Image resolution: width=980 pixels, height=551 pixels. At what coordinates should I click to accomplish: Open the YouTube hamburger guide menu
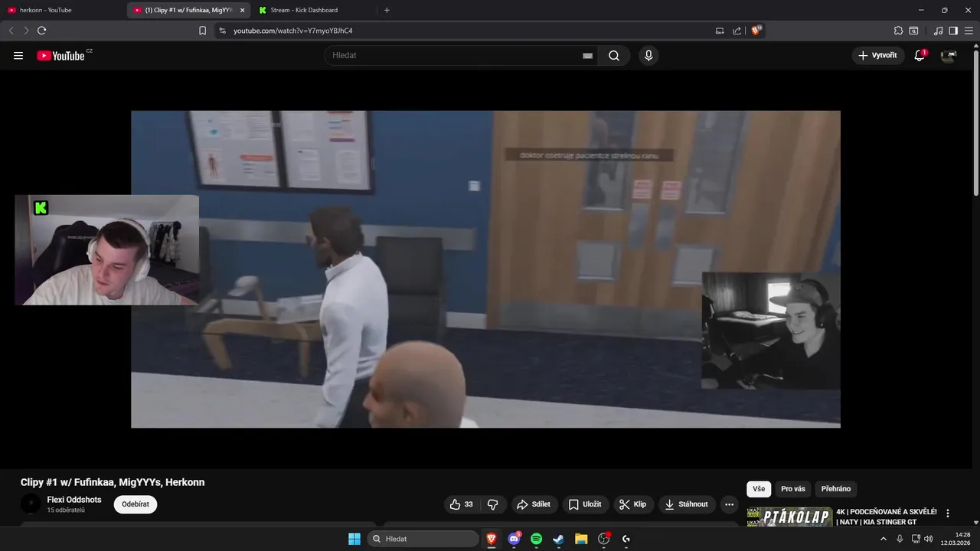pyautogui.click(x=18, y=56)
